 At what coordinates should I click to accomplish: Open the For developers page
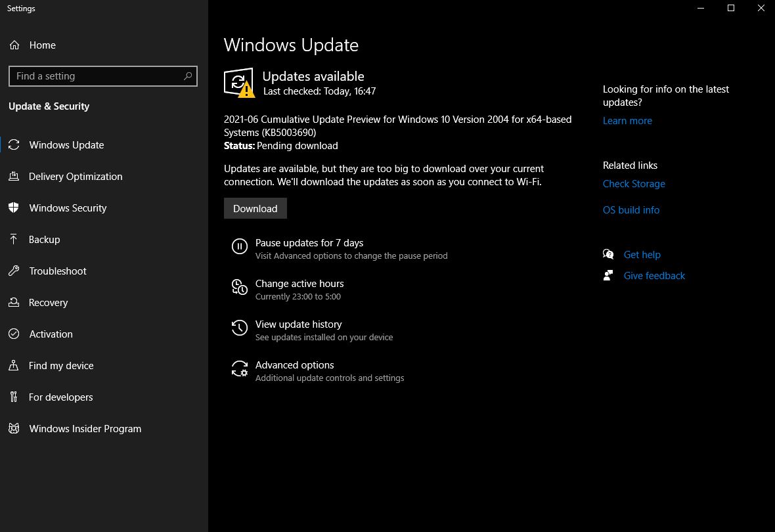point(60,397)
